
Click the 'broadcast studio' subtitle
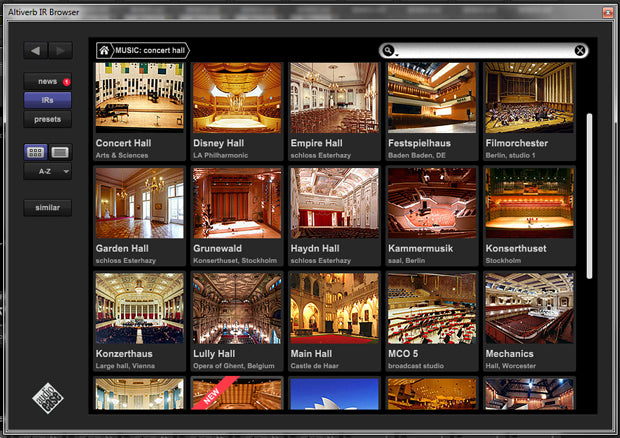[416, 366]
